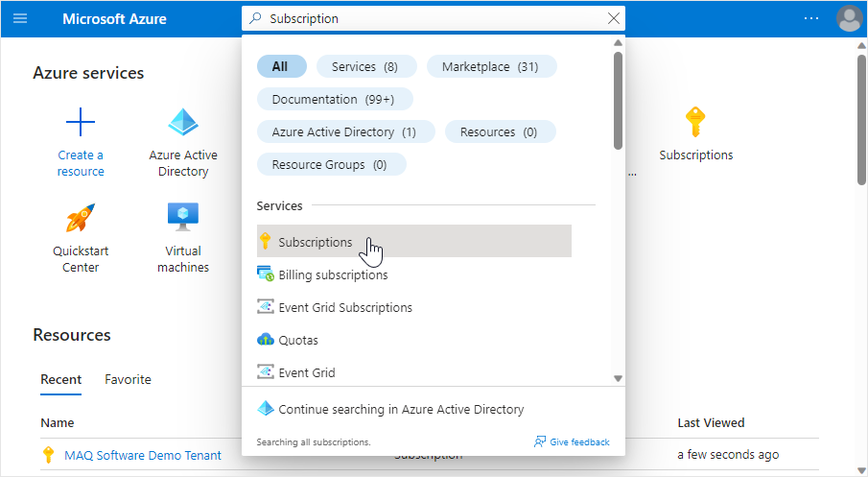Screen dimensions: 868x477
Task: Click the search text input field
Action: (432, 18)
